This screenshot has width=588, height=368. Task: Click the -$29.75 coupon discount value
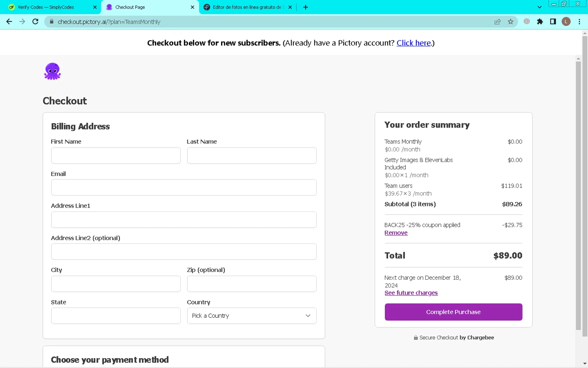[512, 225]
